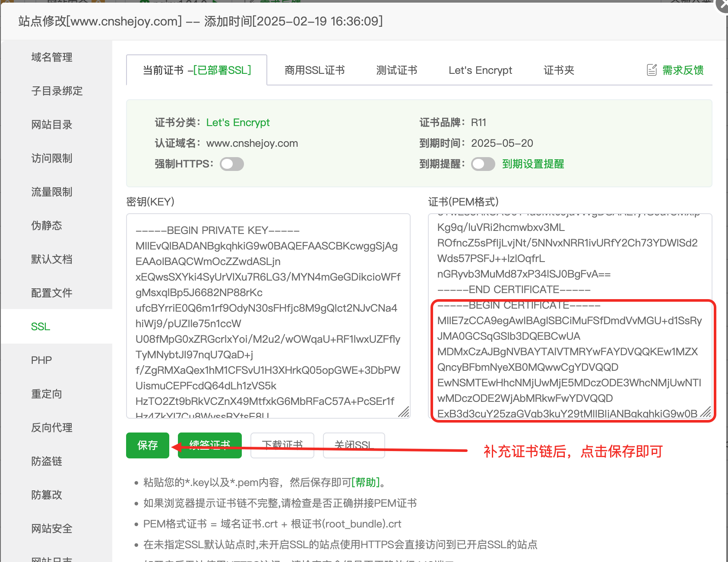Open the 证书夹 tab

click(559, 70)
